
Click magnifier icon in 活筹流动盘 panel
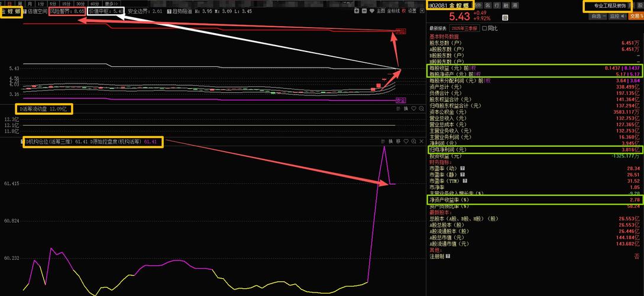(422, 108)
